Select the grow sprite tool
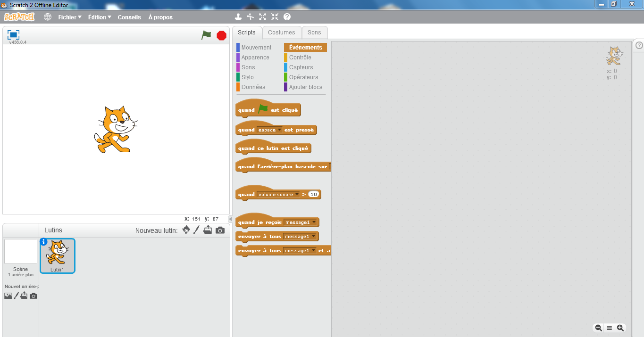This screenshot has width=644, height=337. tap(262, 16)
